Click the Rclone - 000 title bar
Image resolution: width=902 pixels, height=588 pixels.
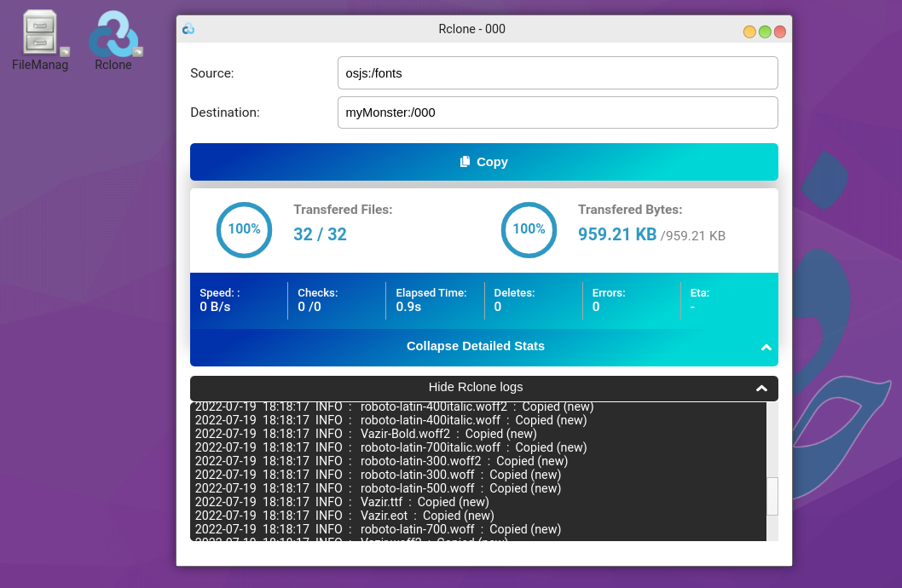[471, 29]
